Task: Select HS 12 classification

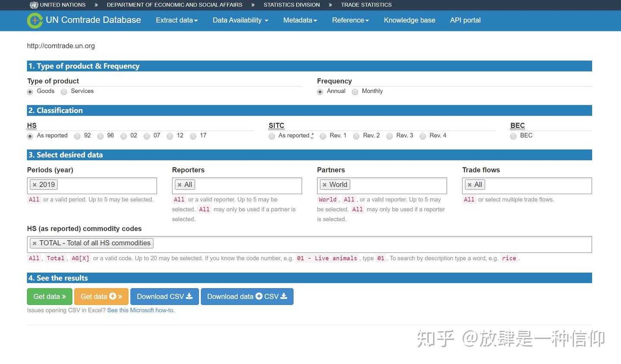Action: point(170,136)
